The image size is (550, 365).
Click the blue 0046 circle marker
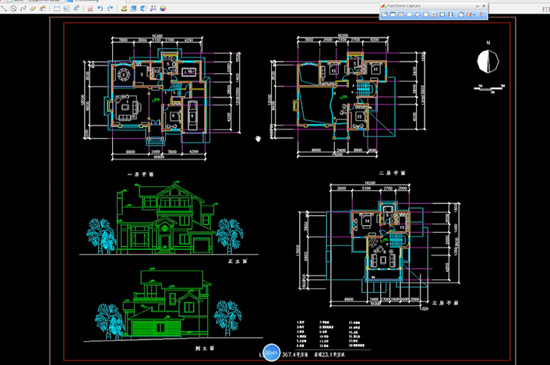tap(271, 352)
